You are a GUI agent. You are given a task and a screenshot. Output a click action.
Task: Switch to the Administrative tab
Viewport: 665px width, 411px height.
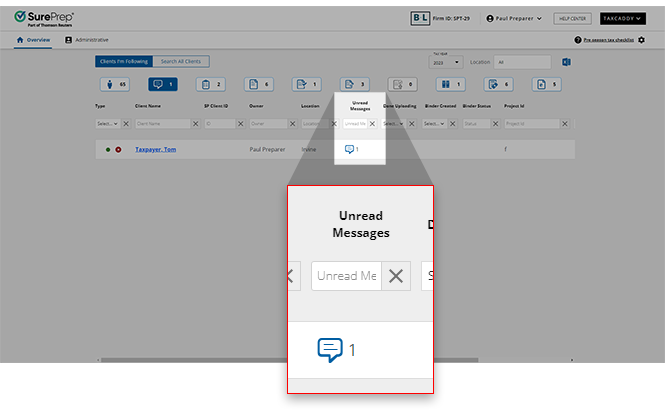point(87,40)
